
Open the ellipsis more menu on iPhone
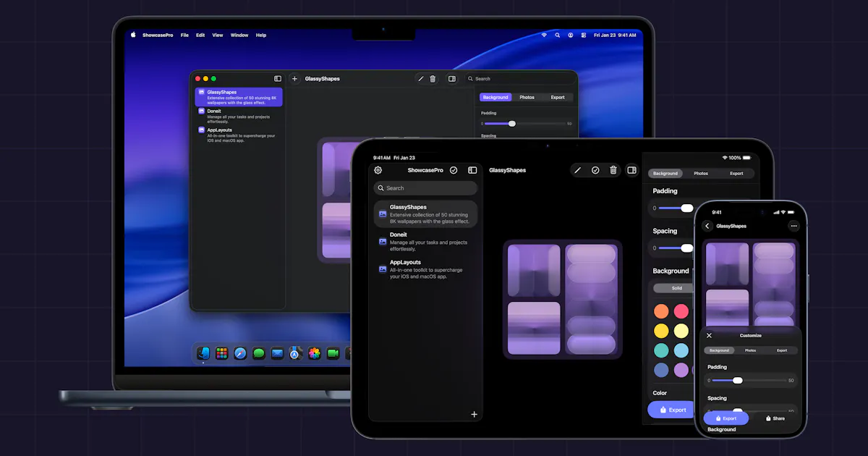click(793, 226)
